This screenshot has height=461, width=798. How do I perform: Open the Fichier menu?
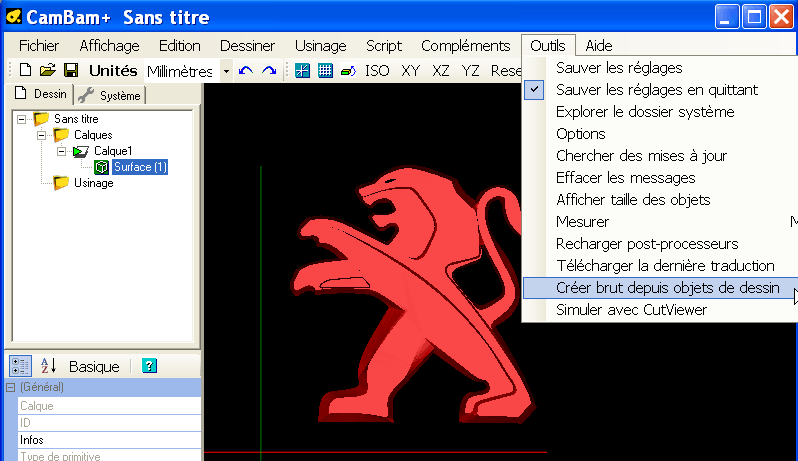(39, 46)
